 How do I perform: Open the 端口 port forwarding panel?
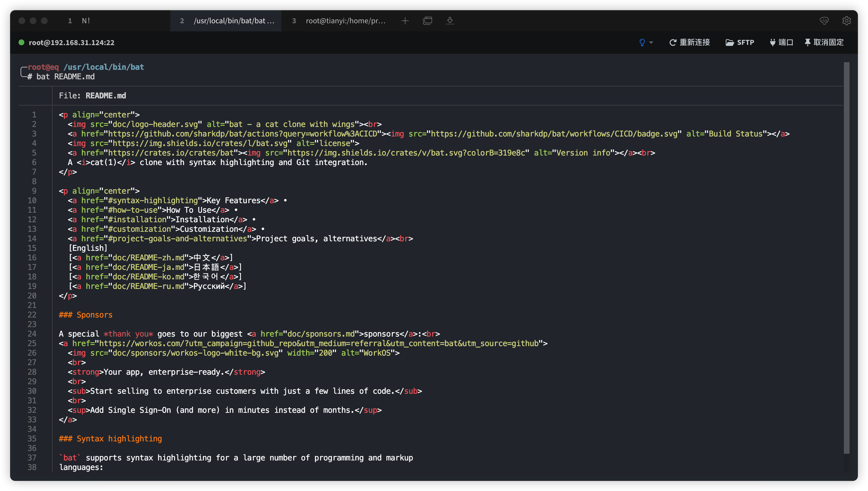point(781,43)
